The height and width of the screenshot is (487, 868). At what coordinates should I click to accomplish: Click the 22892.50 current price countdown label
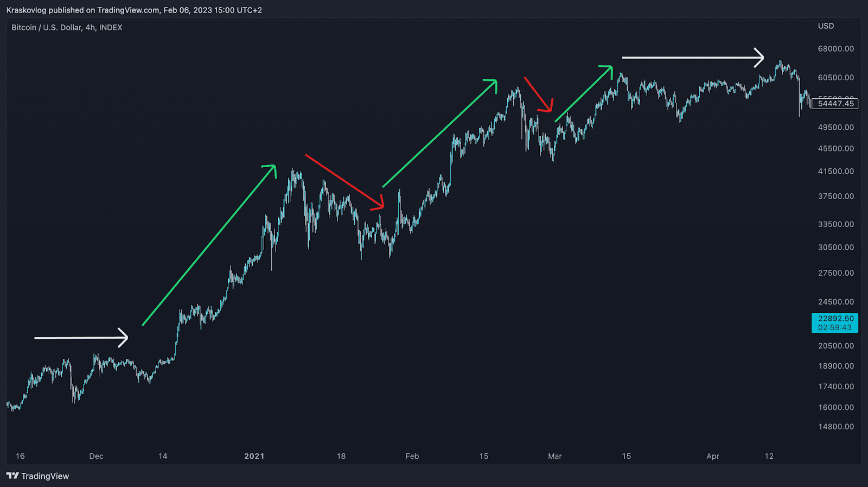pyautogui.click(x=835, y=323)
